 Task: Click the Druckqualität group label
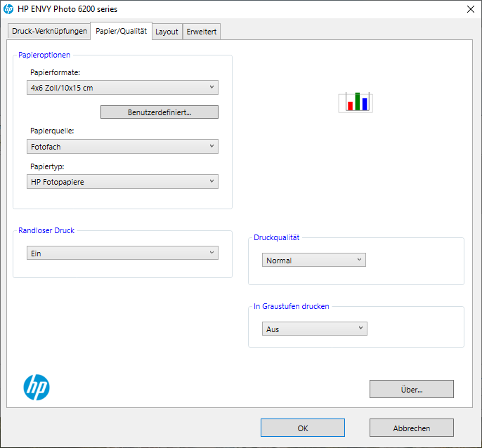click(276, 237)
